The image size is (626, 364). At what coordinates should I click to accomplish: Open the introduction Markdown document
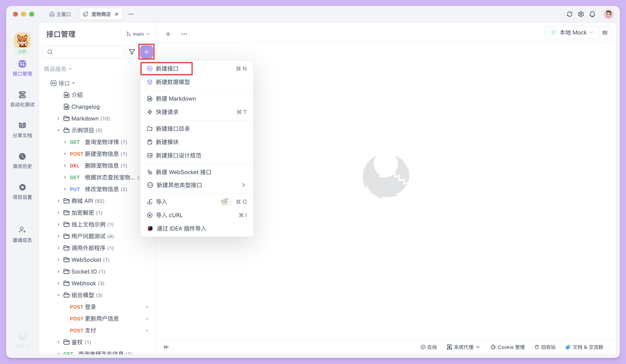coord(73,95)
